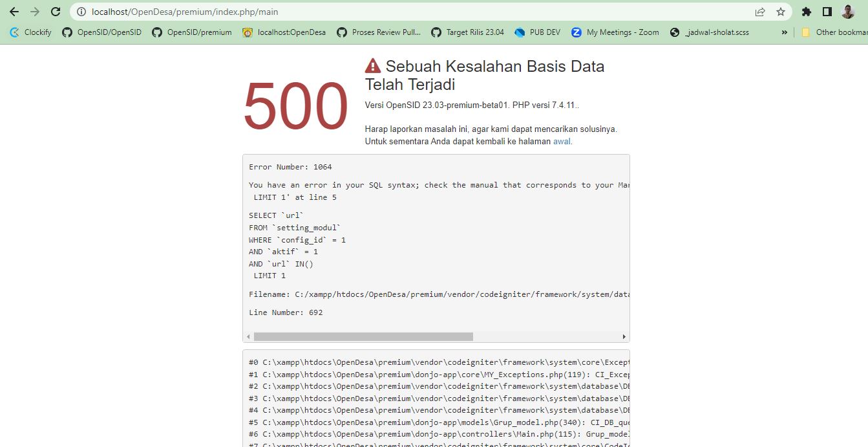Click the Filename path line
The image size is (868, 447).
[x=439, y=294]
